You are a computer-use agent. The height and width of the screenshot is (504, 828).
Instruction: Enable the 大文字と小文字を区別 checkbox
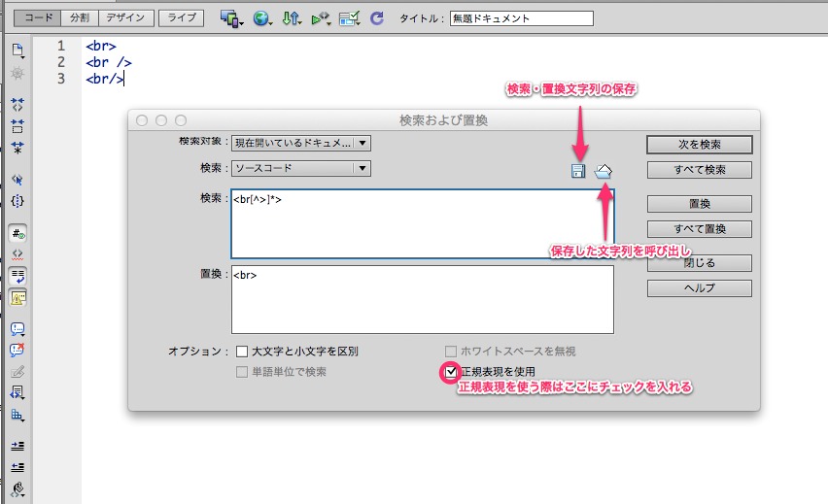(242, 352)
